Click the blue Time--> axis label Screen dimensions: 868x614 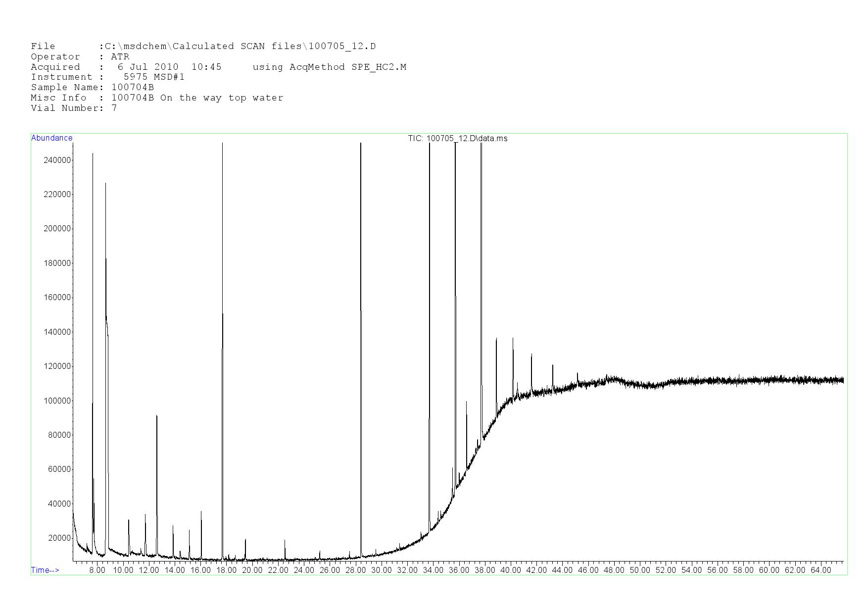pyautogui.click(x=45, y=570)
